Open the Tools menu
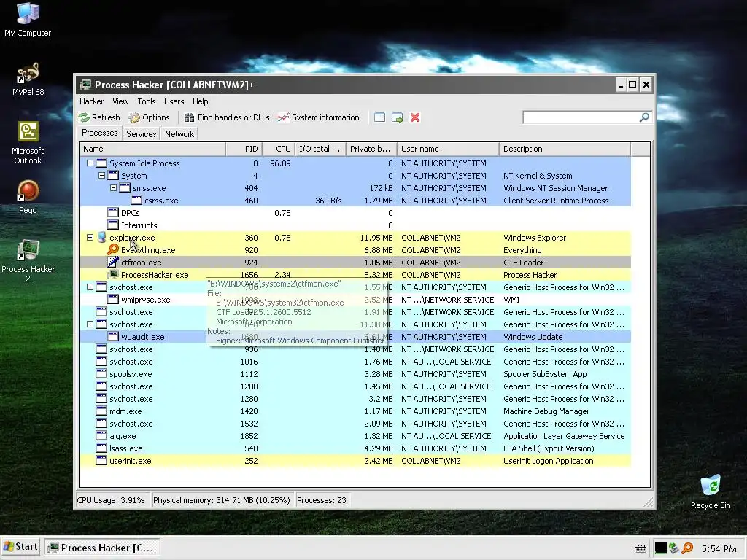This screenshot has width=747, height=560. coord(146,101)
